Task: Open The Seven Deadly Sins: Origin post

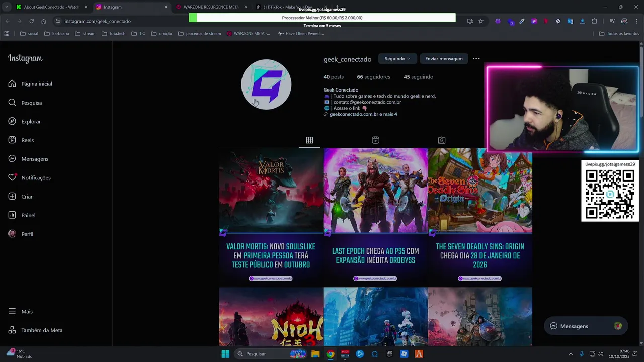Action: pos(480,217)
